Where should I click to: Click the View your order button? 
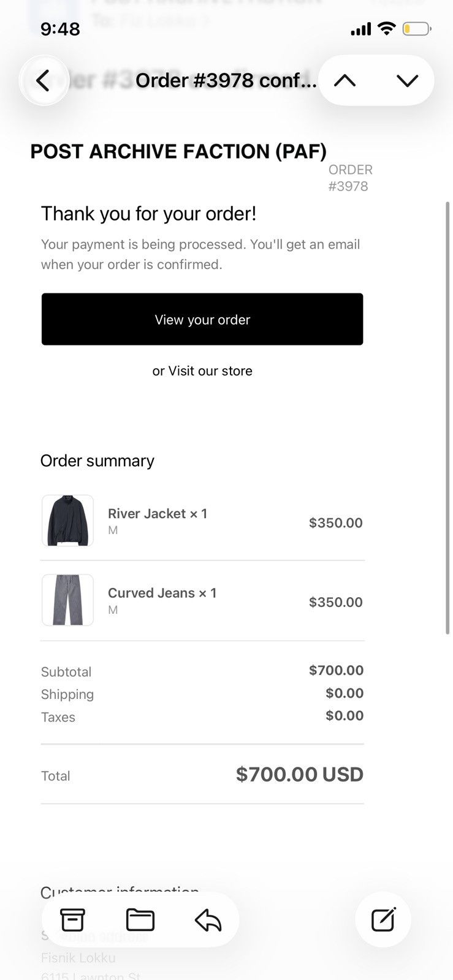coord(202,319)
